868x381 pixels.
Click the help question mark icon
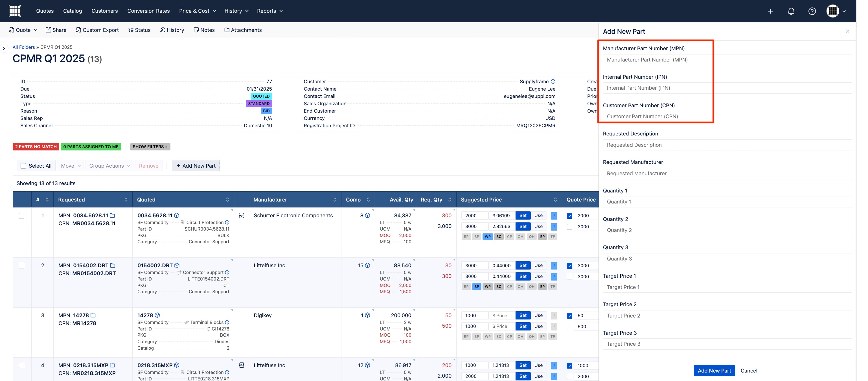point(812,11)
